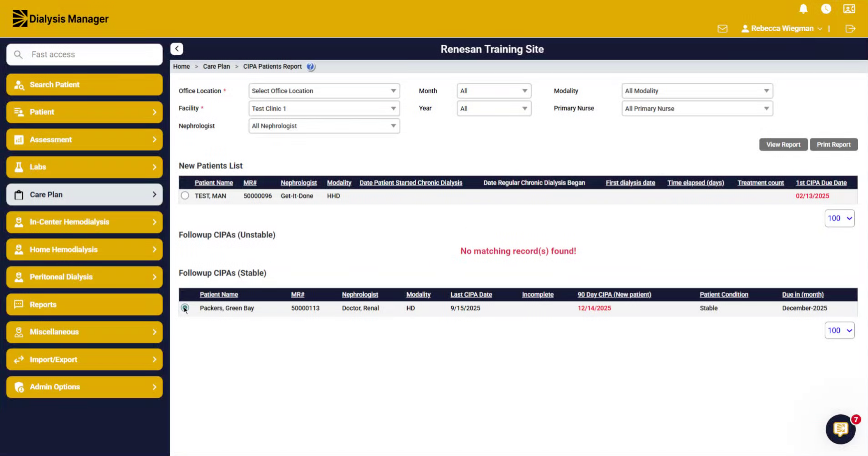The height and width of the screenshot is (456, 868).
Task: Click the Import/Export arrows icon
Action: [19, 360]
